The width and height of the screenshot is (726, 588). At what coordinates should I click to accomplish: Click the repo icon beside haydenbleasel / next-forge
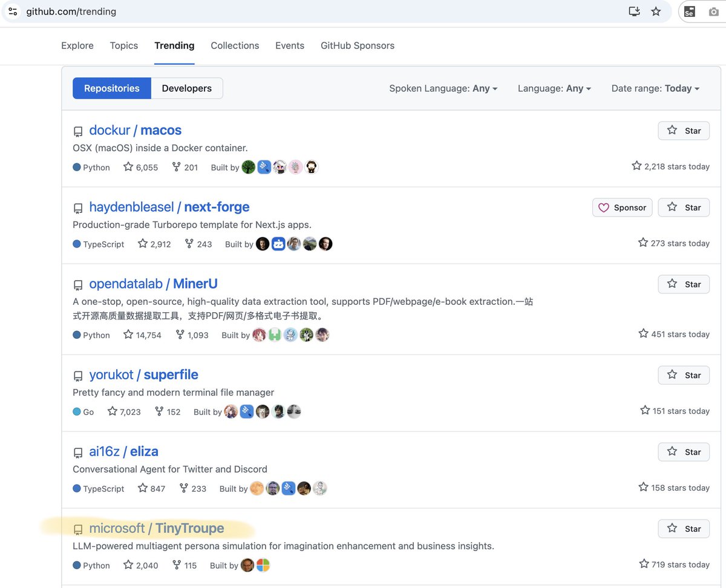click(x=78, y=208)
